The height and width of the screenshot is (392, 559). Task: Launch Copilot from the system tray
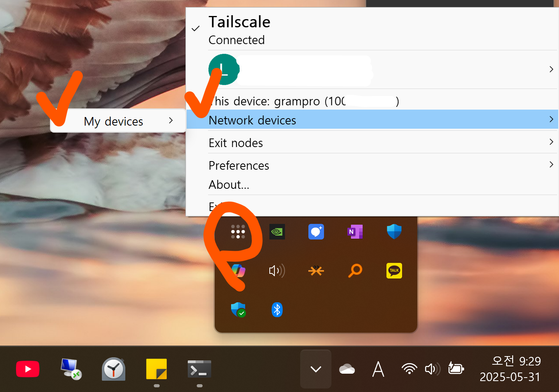[x=238, y=270]
